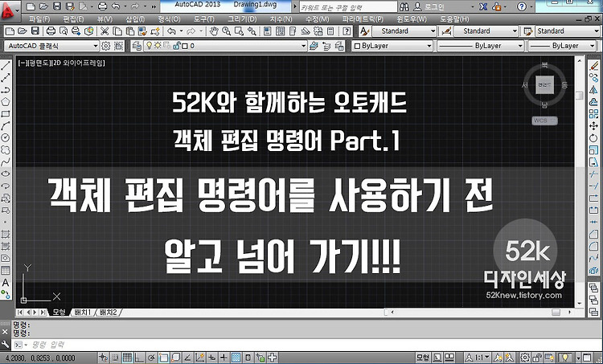The width and height of the screenshot is (603, 364).
Task: Select the Line tool in Draw toolbar
Action: 6,66
